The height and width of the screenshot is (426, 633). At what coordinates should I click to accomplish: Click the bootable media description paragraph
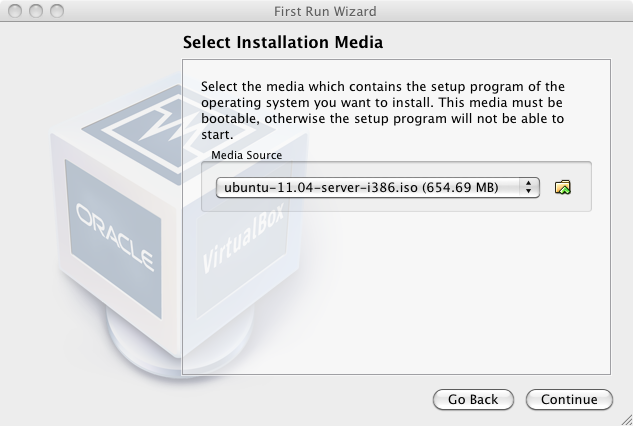pyautogui.click(x=383, y=110)
